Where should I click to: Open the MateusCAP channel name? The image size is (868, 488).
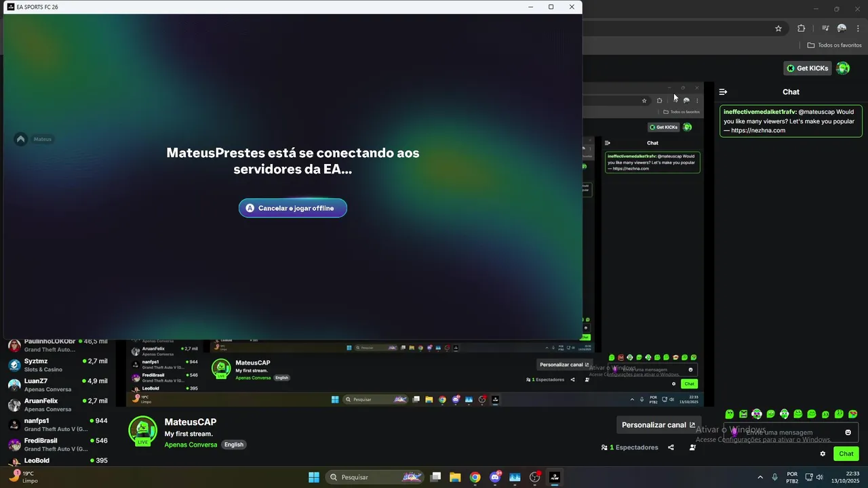191,422
